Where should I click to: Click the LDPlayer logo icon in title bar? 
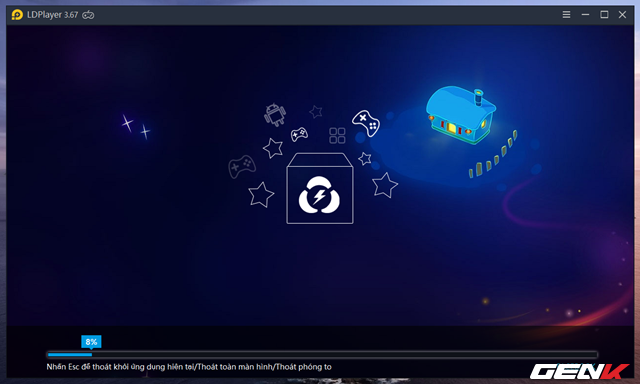(x=17, y=15)
